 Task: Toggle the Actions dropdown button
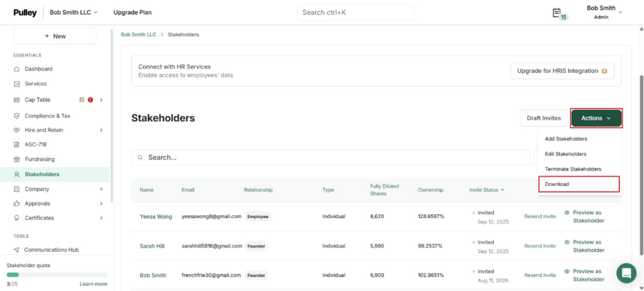pyautogui.click(x=596, y=118)
